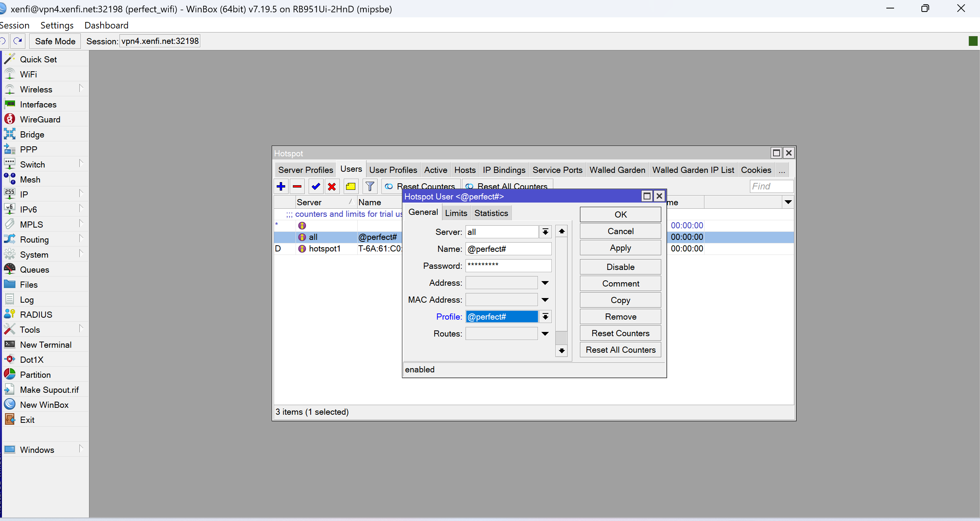Screen dimensions: 980x521
Task: Click the blue plus add user icon
Action: click(x=281, y=187)
